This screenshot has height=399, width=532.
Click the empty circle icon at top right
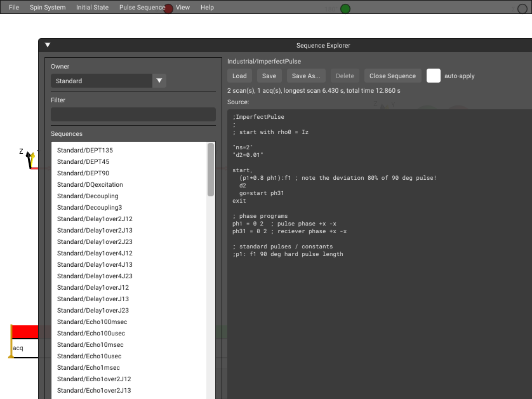522,8
